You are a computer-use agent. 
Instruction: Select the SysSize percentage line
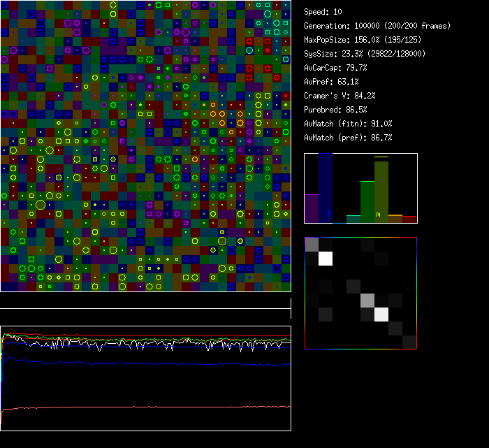(x=365, y=54)
